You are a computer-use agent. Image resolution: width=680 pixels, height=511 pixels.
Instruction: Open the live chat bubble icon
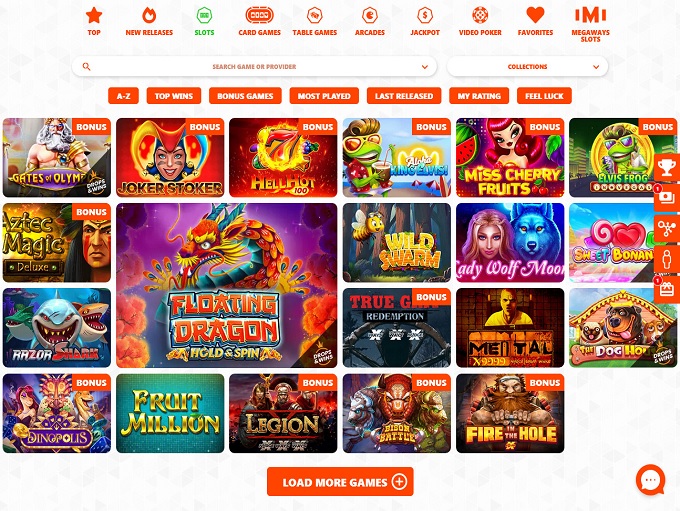coord(650,480)
